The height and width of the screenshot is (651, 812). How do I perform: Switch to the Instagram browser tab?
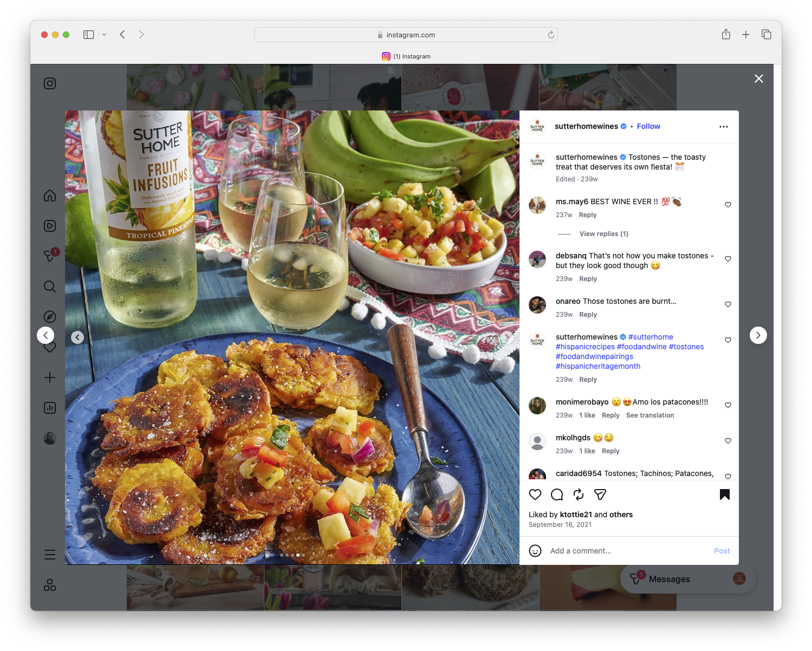pos(407,56)
